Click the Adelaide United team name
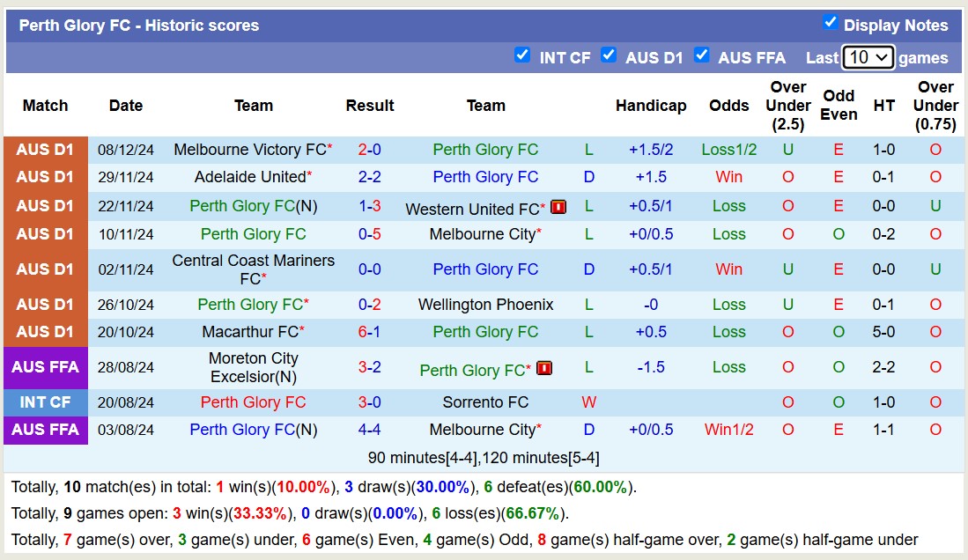 pos(248,178)
